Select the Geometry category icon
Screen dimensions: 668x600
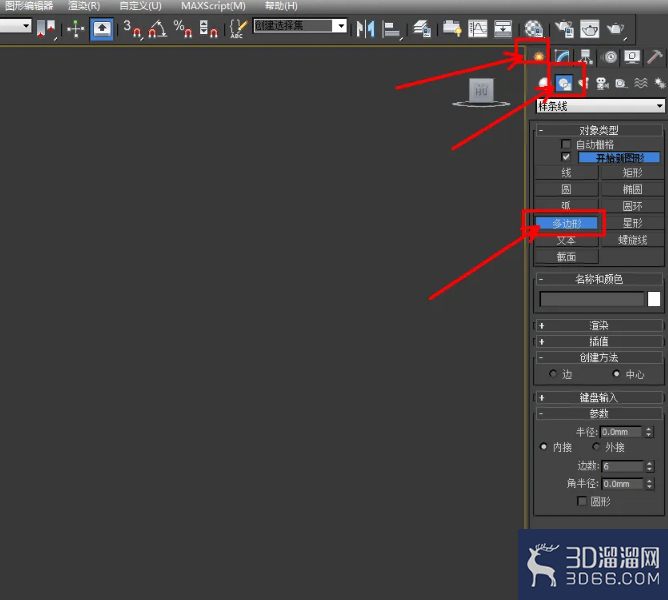click(x=544, y=83)
